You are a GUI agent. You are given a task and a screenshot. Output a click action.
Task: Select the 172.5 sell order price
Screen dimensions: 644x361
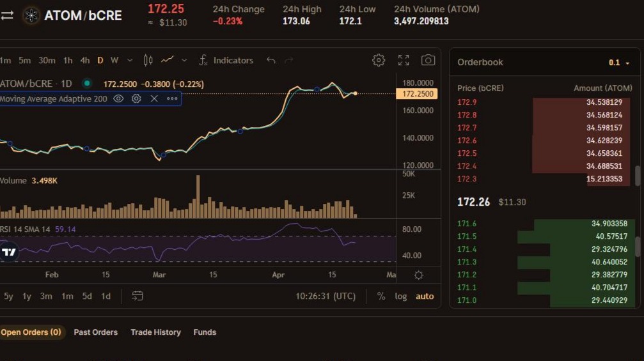pos(467,153)
